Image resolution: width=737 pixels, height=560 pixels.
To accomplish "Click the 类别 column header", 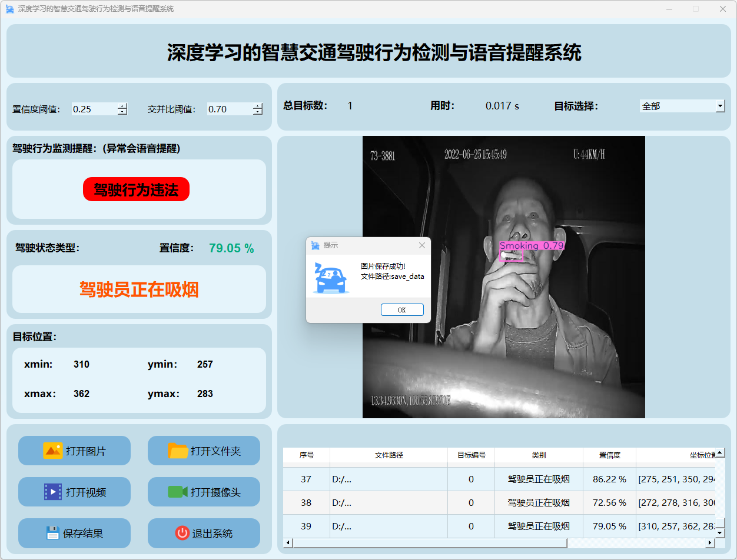I will click(x=539, y=455).
